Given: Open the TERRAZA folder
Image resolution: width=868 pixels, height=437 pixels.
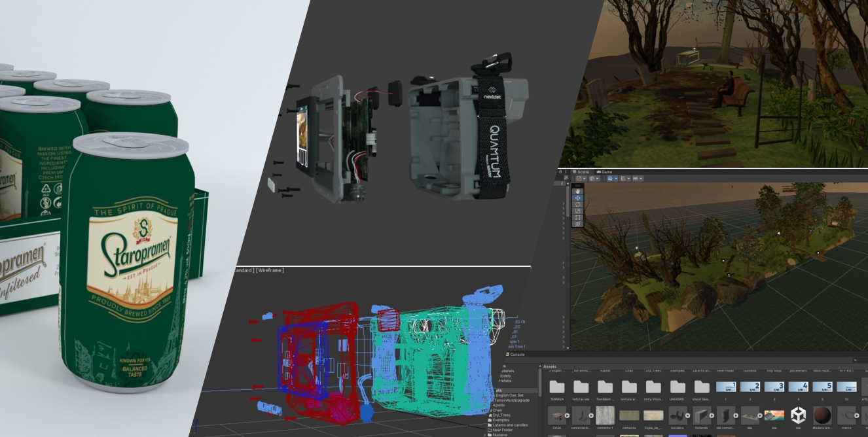Looking at the screenshot, I should (x=557, y=389).
